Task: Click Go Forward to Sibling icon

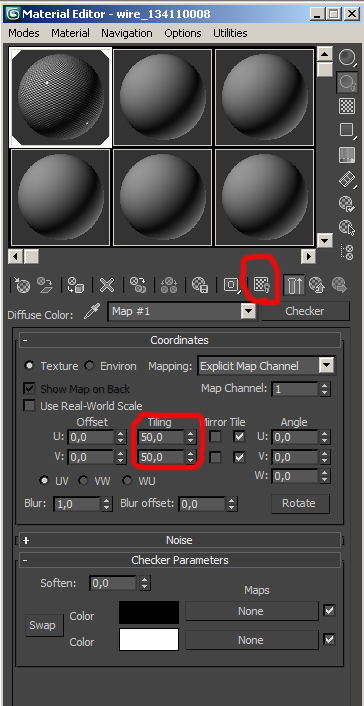Action: pyautogui.click(x=339, y=285)
